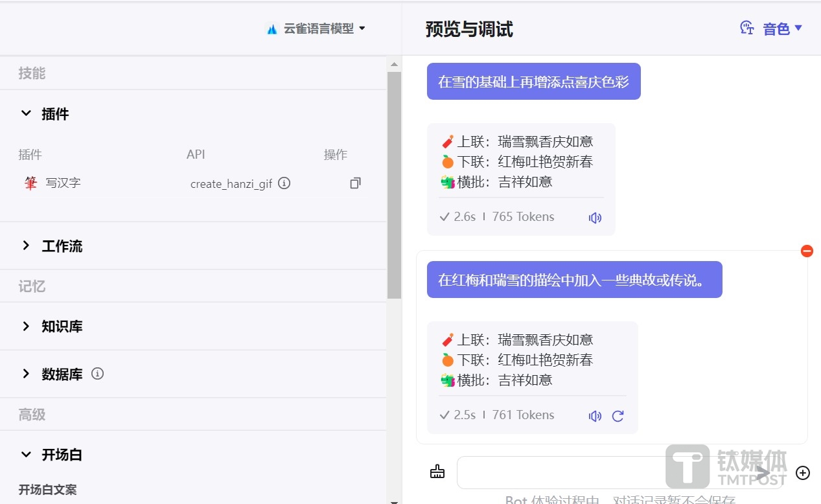Click the plus icon beside the input box

coord(803,473)
